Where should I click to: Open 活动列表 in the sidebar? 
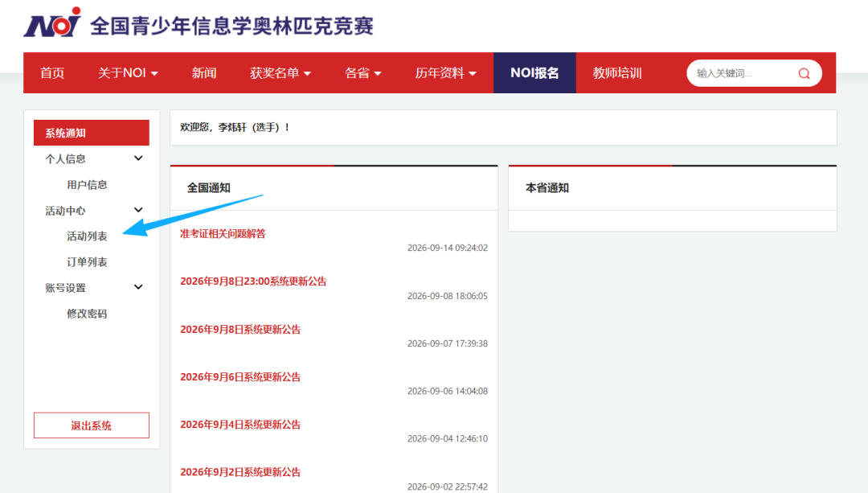click(87, 236)
